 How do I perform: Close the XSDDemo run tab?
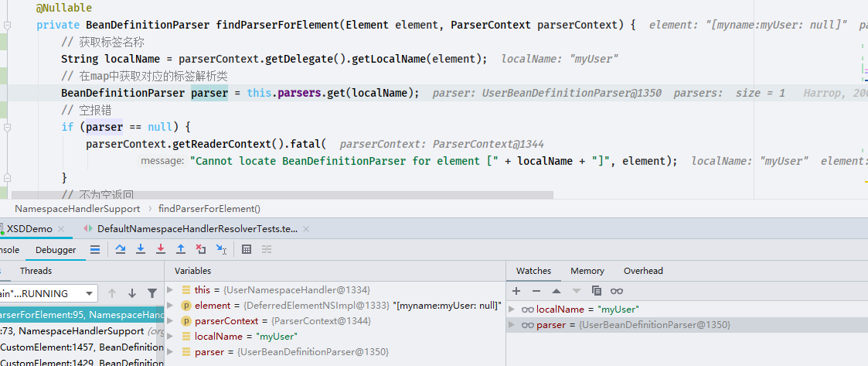coord(61,228)
